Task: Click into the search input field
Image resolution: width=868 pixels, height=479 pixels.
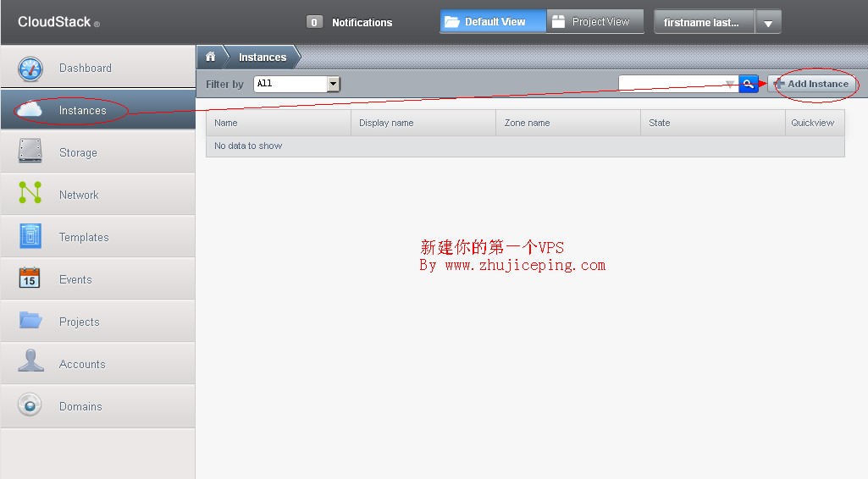Action: point(670,84)
